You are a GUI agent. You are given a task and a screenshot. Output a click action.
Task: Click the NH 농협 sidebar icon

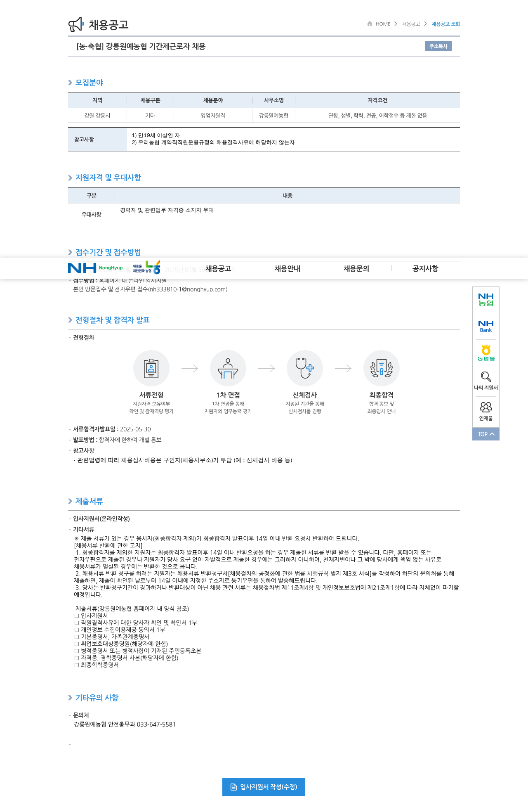(x=486, y=300)
